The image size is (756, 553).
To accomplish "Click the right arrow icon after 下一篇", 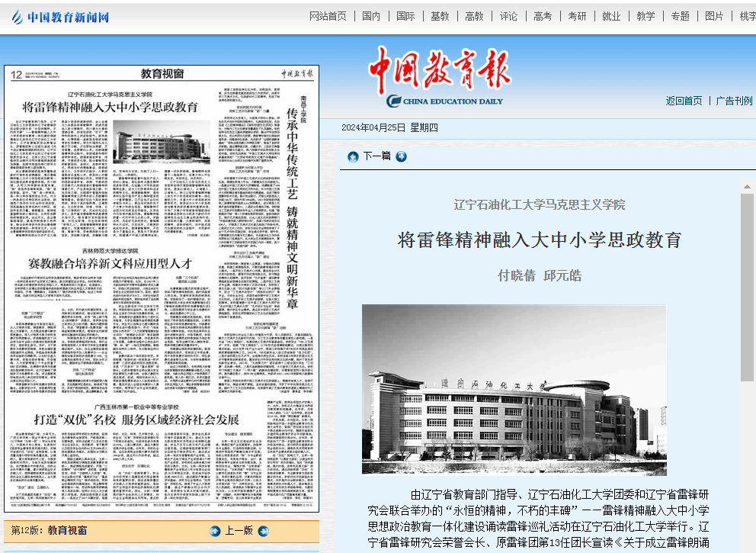I will pos(402,156).
